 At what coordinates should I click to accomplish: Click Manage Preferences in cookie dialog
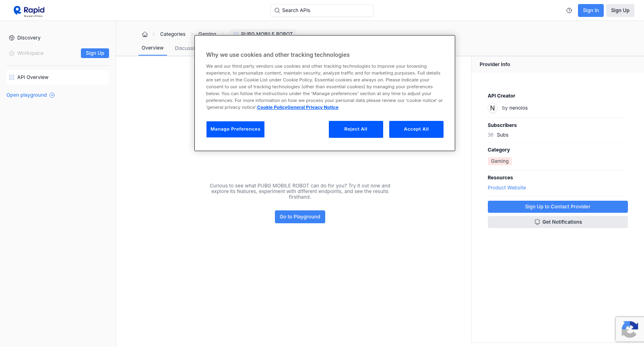(x=235, y=129)
